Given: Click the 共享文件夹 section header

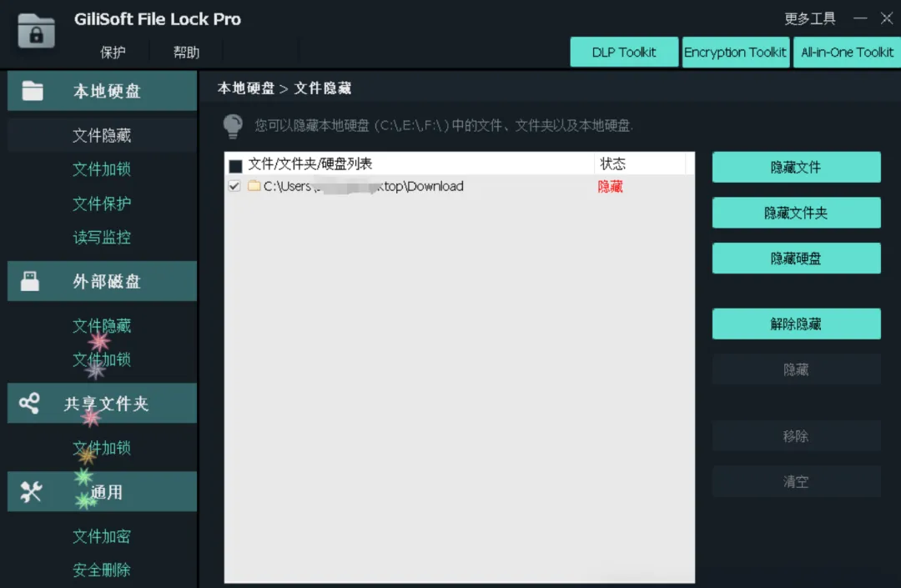Looking at the screenshot, I should pos(103,403).
